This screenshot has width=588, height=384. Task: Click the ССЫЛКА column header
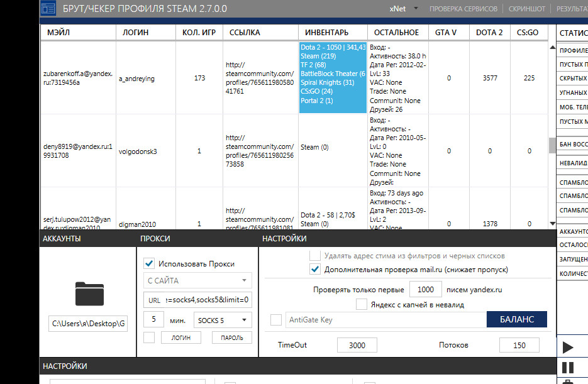coord(260,33)
